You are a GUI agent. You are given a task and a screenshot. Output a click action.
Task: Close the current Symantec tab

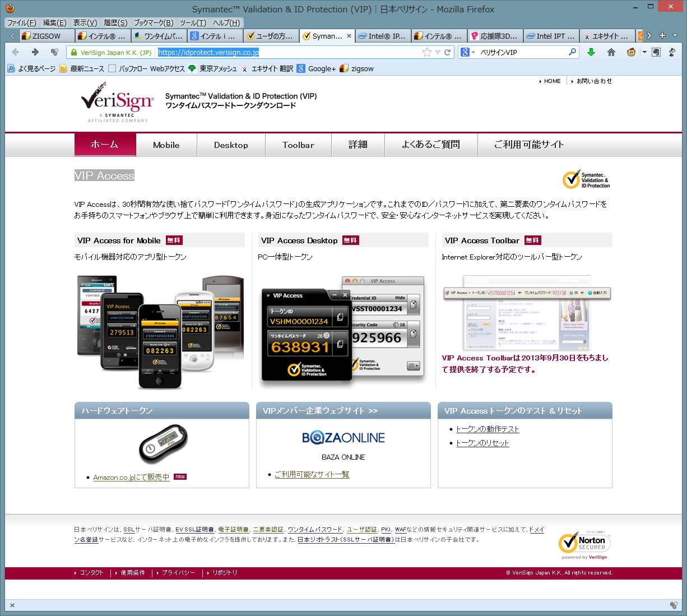349,36
